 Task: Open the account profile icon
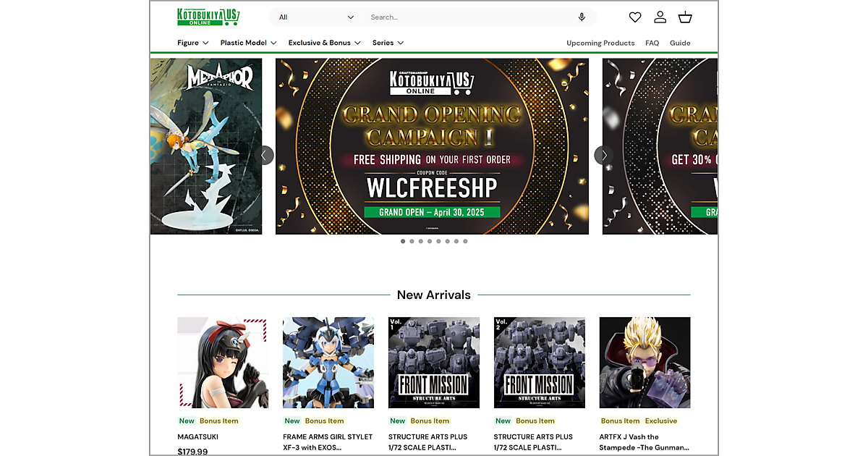[x=660, y=17]
